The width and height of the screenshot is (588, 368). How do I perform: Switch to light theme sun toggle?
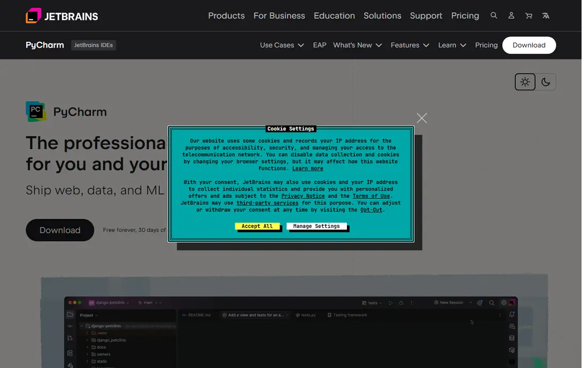click(x=524, y=82)
